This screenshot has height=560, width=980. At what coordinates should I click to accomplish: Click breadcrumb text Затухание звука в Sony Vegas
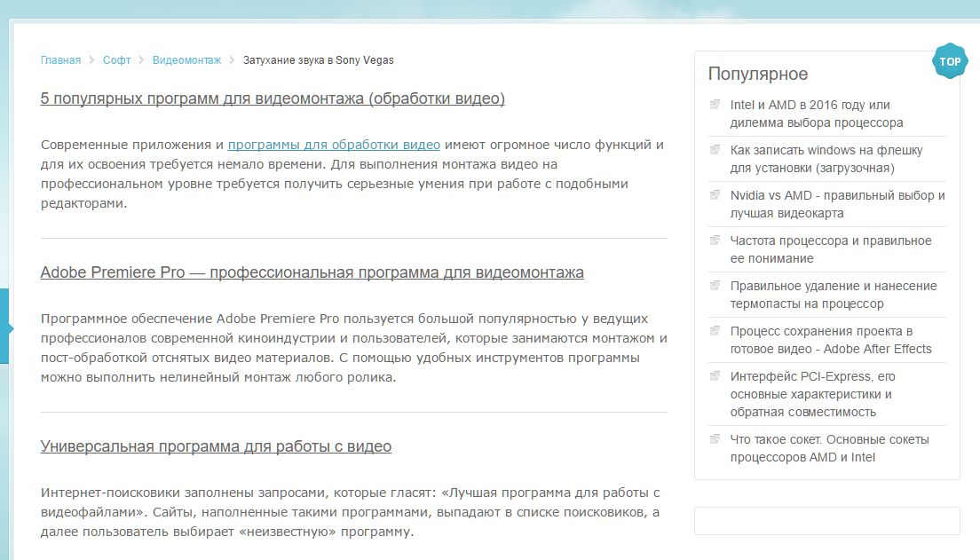click(318, 60)
